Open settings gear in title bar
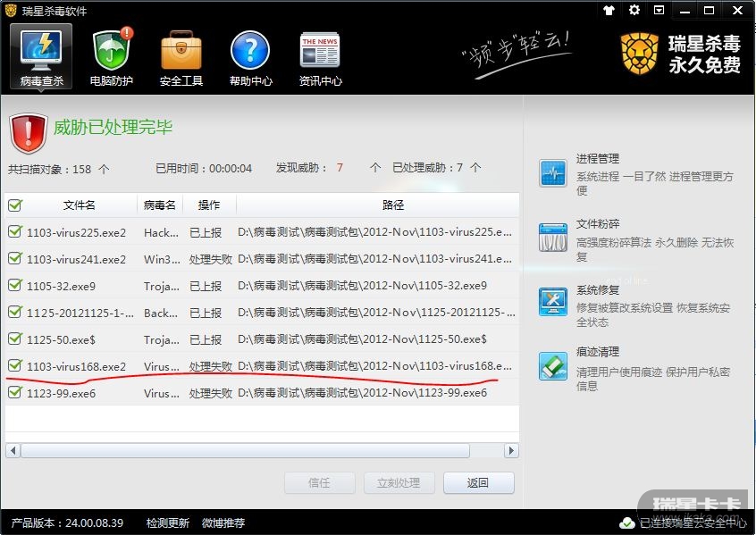Image resolution: width=756 pixels, height=535 pixels. pos(634,10)
